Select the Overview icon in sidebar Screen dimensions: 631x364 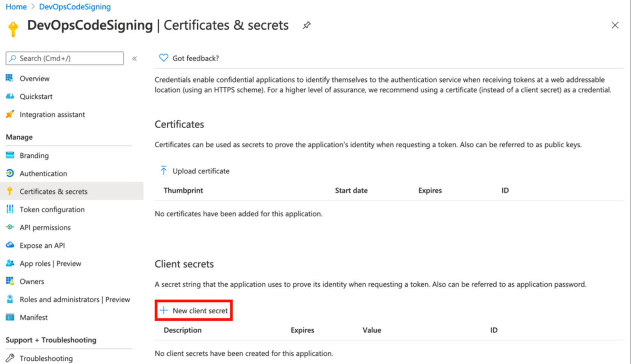coord(9,78)
